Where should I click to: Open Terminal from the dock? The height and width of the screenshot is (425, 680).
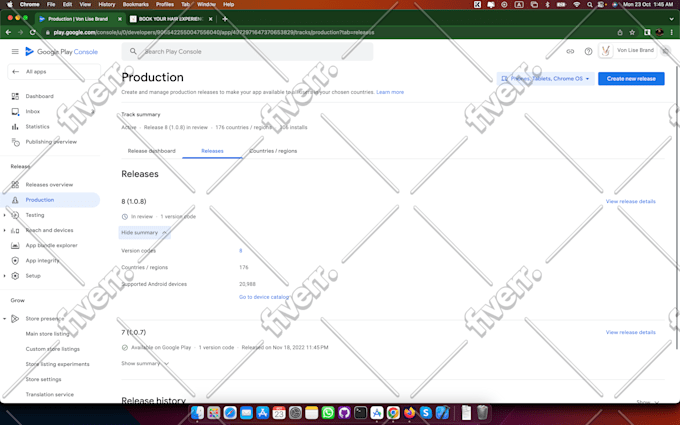(360, 412)
